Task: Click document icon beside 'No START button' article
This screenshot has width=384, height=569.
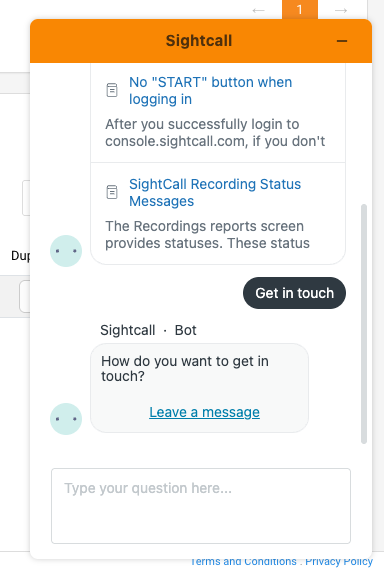Action: pos(112,90)
